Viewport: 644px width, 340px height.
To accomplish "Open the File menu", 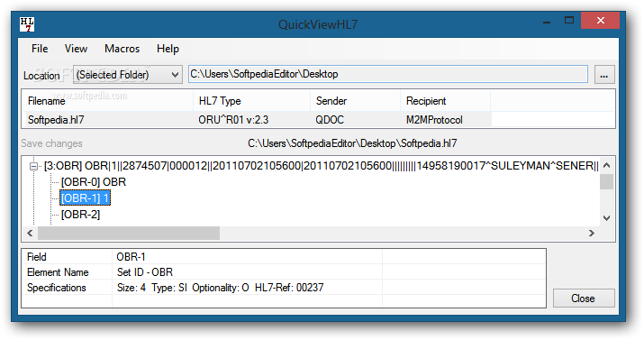I will tap(40, 49).
